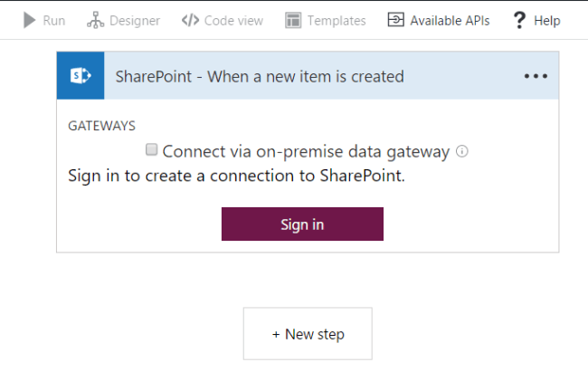The width and height of the screenshot is (588, 372).
Task: Click the Help question mark icon
Action: point(519,20)
